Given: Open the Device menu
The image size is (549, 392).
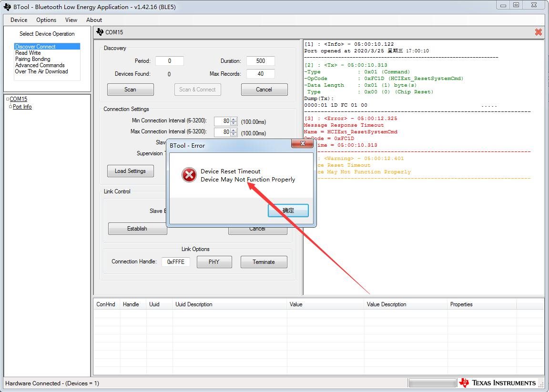Looking at the screenshot, I should 19,20.
